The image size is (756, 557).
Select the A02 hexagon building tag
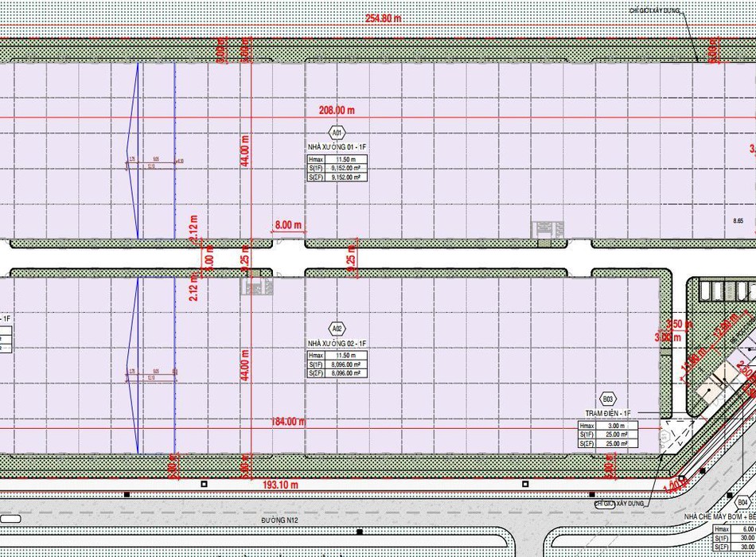[337, 328]
